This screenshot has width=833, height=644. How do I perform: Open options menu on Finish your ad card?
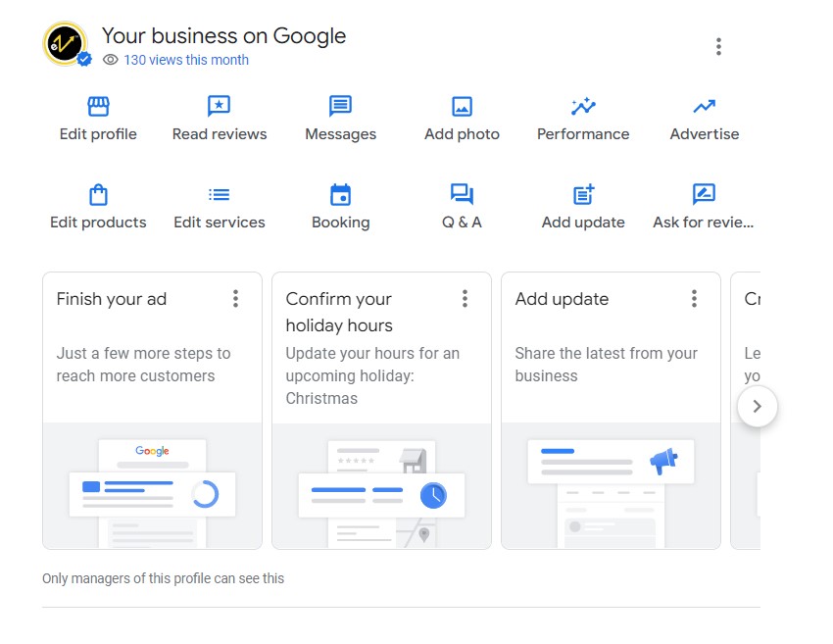click(235, 299)
